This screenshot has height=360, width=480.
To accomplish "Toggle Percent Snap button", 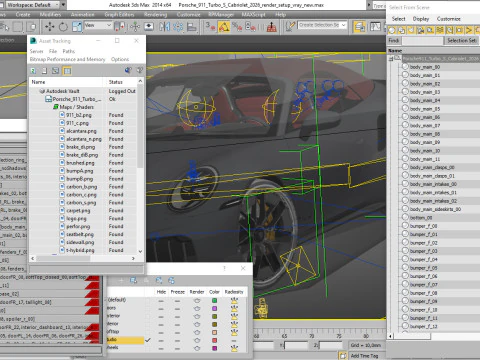I will coord(237,26).
